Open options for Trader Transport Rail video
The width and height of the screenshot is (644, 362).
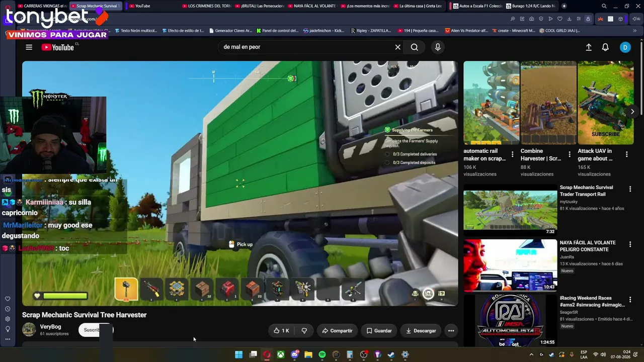(630, 189)
